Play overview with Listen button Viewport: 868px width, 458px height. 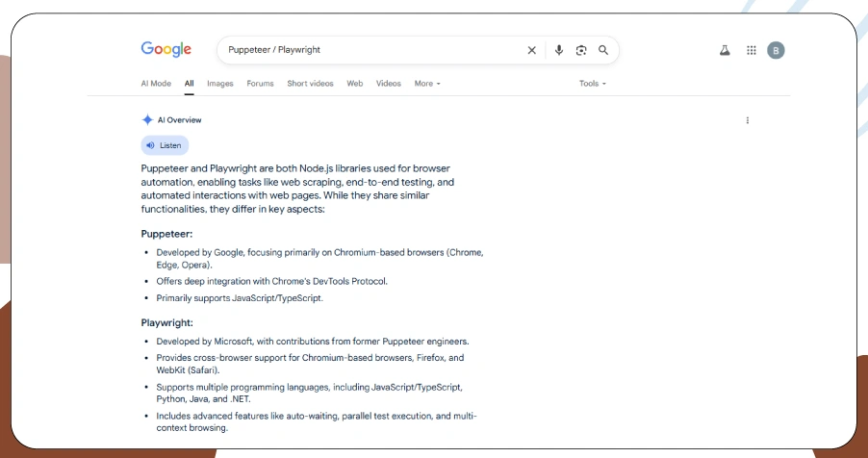point(165,145)
